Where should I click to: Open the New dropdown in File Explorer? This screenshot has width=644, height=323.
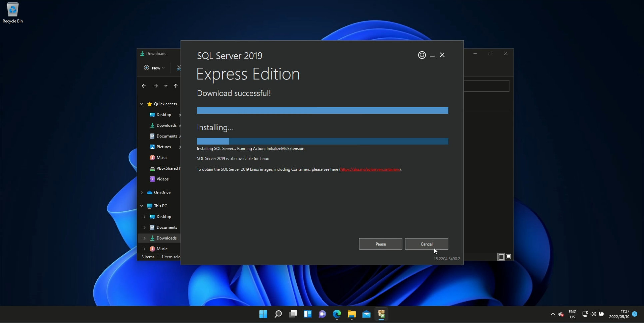154,68
